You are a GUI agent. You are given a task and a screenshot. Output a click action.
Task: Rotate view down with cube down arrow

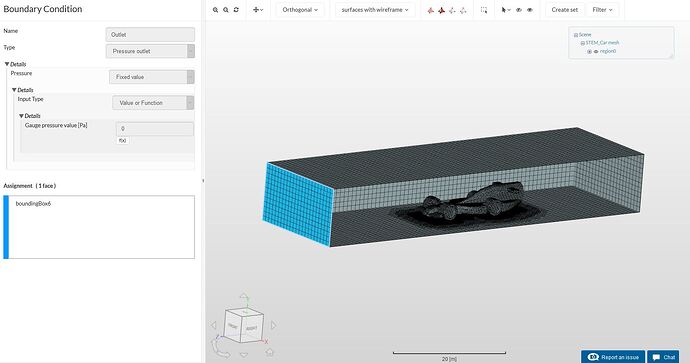pos(244,355)
